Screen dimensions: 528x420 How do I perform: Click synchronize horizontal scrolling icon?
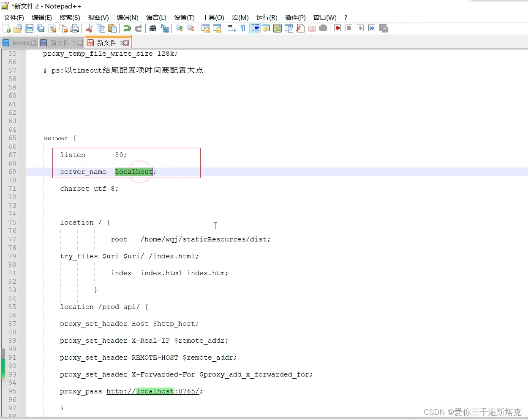pos(217,28)
